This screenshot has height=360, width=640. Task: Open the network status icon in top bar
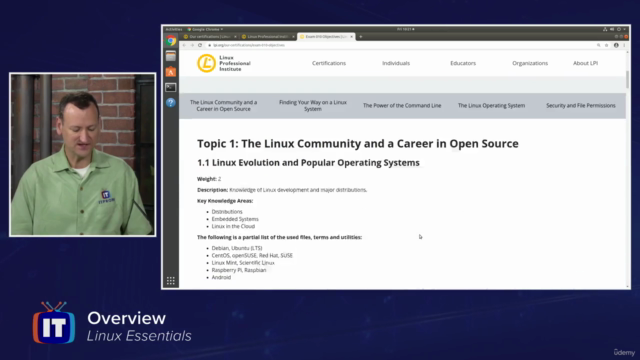(x=605, y=29)
